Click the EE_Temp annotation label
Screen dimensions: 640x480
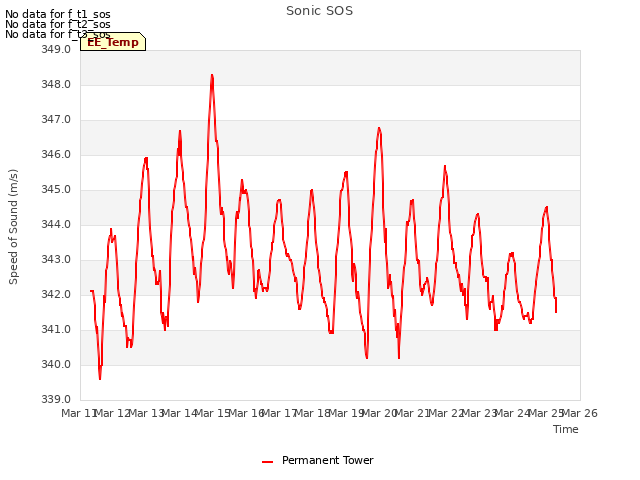tap(113, 42)
